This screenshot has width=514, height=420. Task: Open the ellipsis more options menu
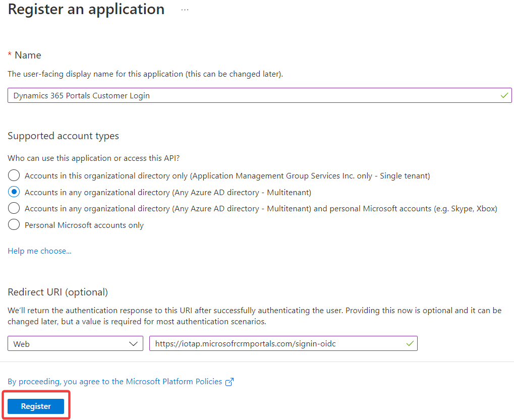coord(185,10)
